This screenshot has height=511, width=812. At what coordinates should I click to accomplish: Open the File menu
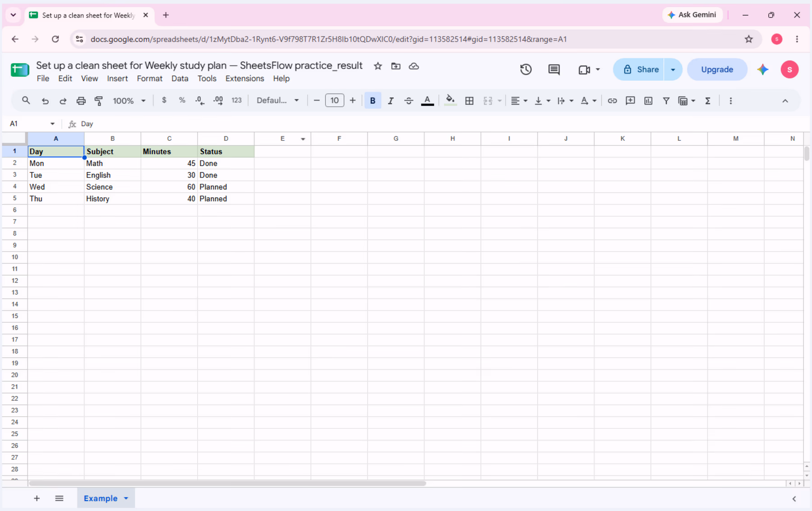[43, 79]
